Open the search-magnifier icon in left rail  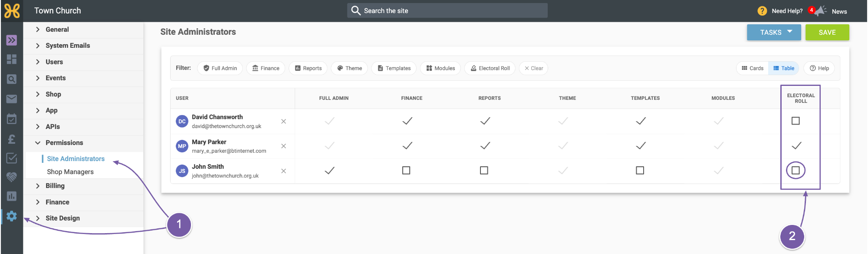pos(12,79)
